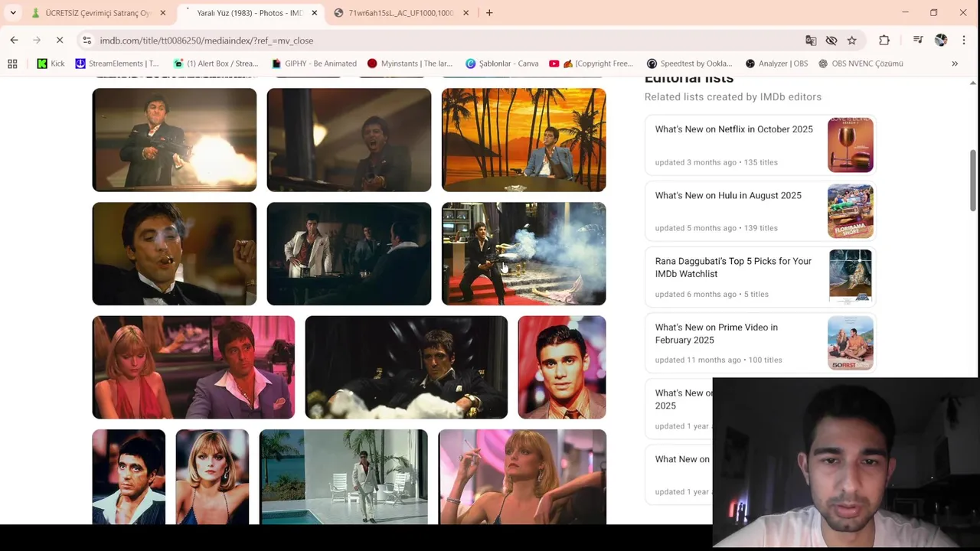Open photo of man in white suit
This screenshot has width=980, height=551.
click(349, 254)
